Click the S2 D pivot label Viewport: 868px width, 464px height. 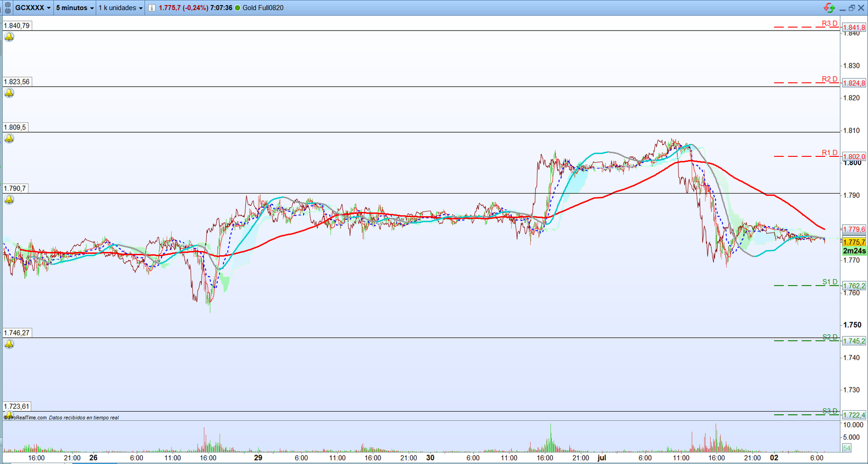(x=830, y=337)
